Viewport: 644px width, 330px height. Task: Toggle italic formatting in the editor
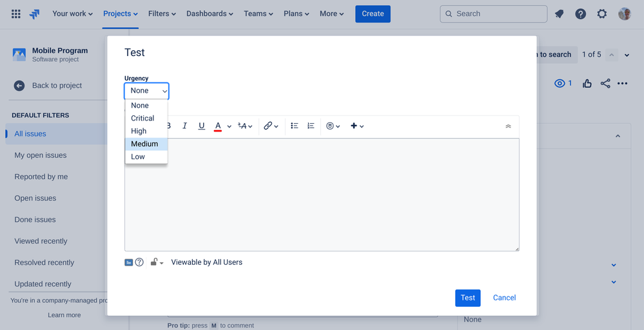point(185,126)
